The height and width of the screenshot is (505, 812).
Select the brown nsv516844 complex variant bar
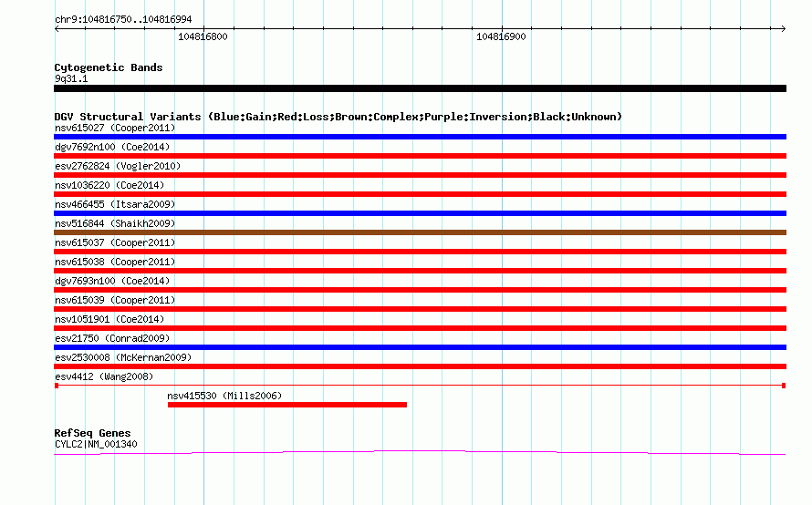pos(420,232)
